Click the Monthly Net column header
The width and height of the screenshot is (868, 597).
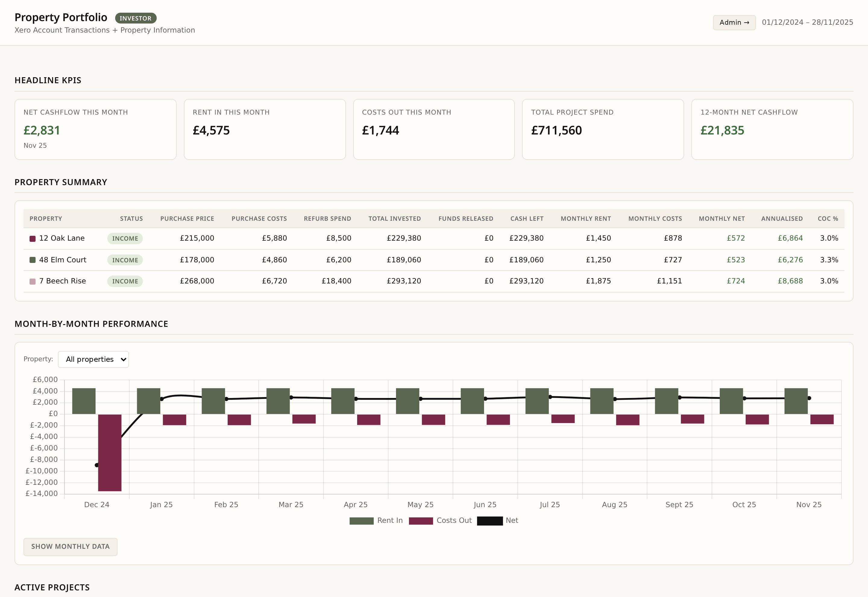click(722, 219)
